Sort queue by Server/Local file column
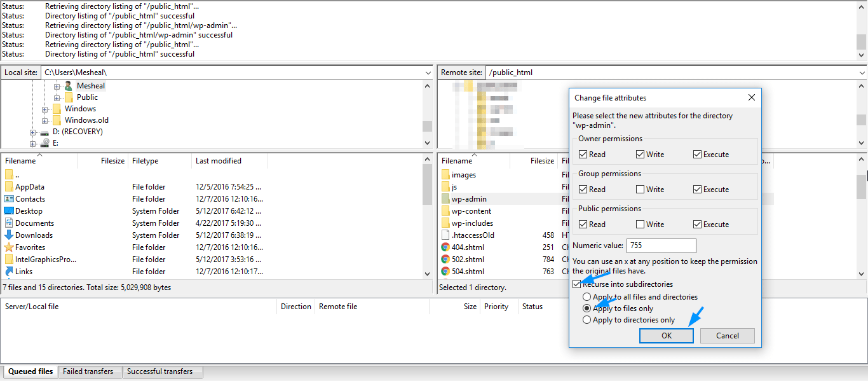This screenshot has height=381, width=868. (139, 307)
